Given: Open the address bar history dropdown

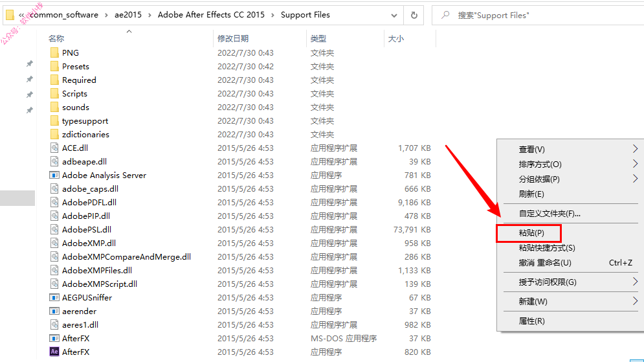Looking at the screenshot, I should tap(394, 15).
